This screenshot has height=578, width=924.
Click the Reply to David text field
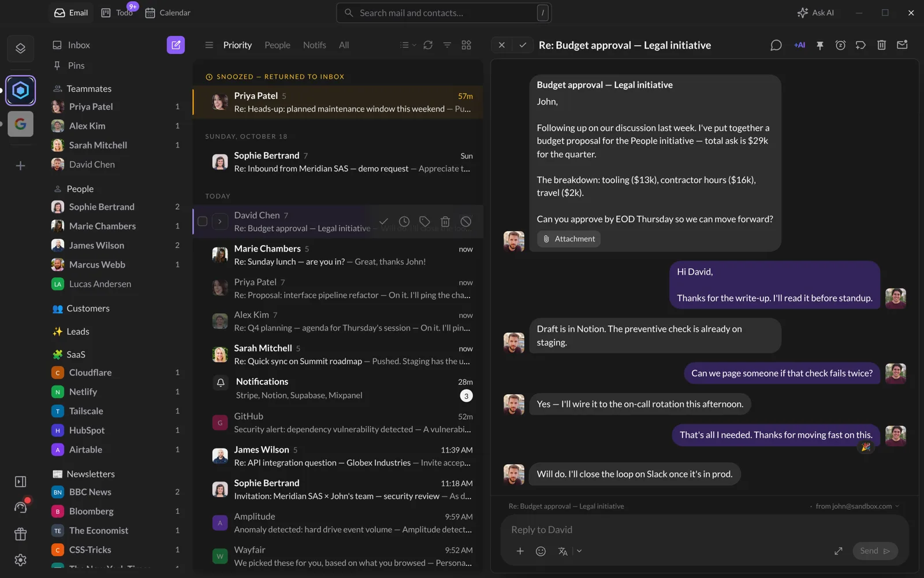[705, 530]
